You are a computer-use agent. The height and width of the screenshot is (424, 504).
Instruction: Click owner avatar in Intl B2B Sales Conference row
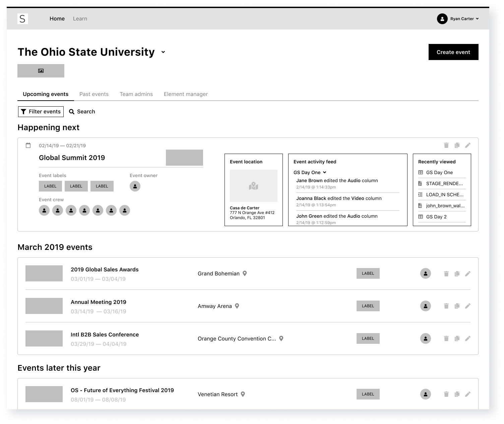tap(426, 338)
